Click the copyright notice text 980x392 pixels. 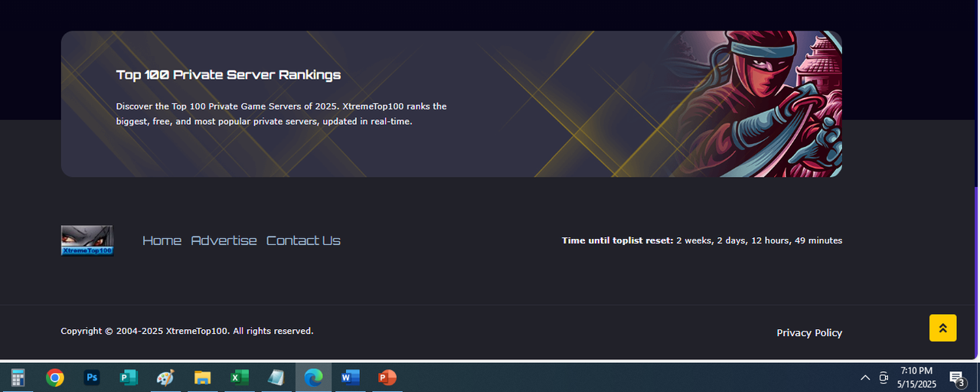pyautogui.click(x=187, y=331)
